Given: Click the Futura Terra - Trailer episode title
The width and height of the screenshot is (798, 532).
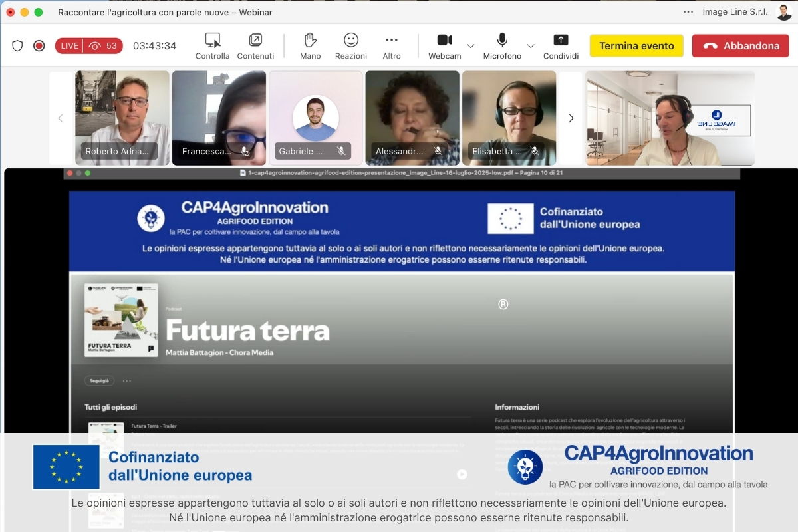Looking at the screenshot, I should [154, 426].
